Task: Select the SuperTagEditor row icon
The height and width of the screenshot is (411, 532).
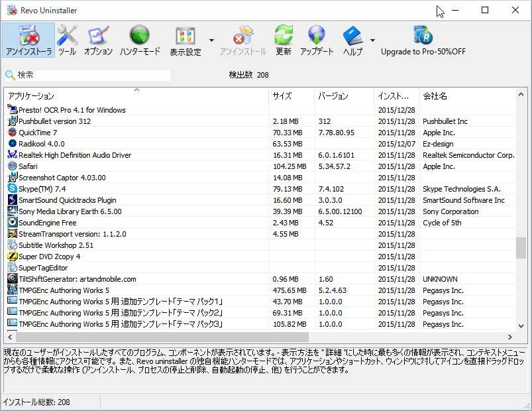Action: pyautogui.click(x=12, y=267)
